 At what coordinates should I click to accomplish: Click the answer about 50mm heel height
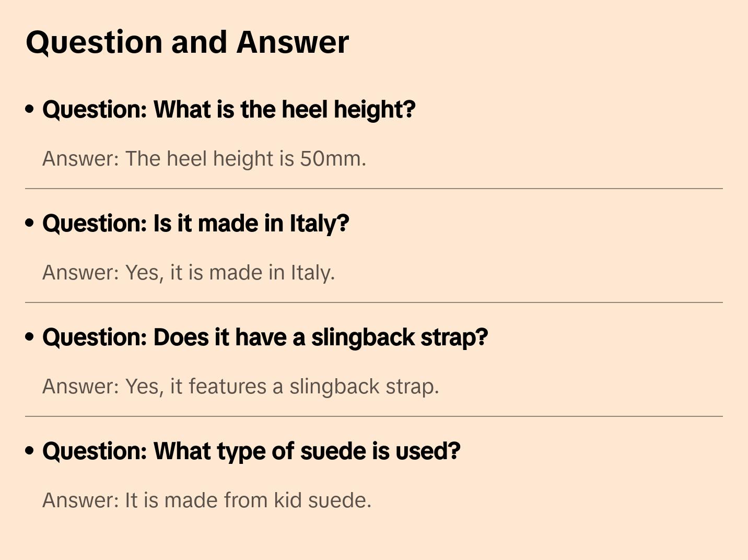[204, 159]
